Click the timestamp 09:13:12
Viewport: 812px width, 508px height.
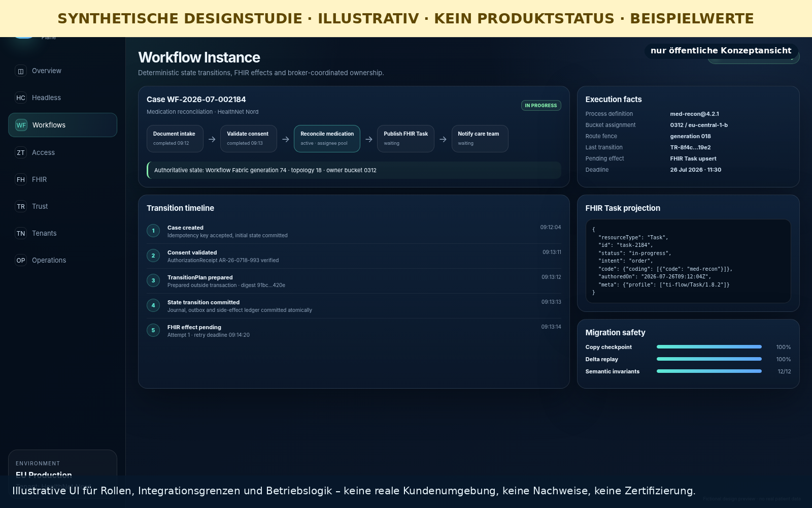pos(551,277)
